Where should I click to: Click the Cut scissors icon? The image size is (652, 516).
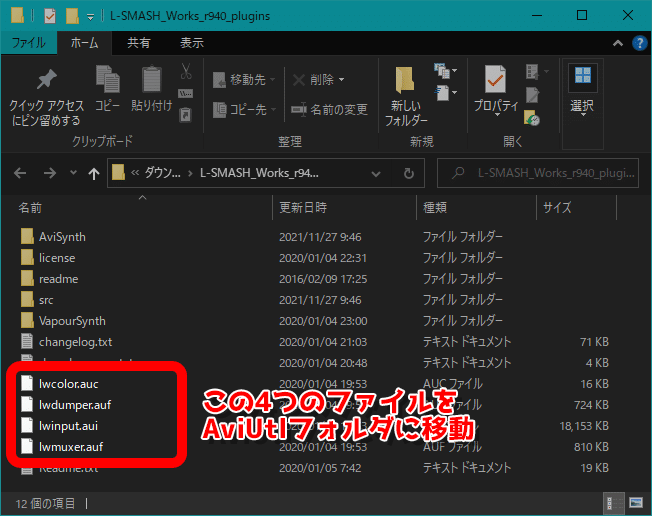tap(186, 71)
